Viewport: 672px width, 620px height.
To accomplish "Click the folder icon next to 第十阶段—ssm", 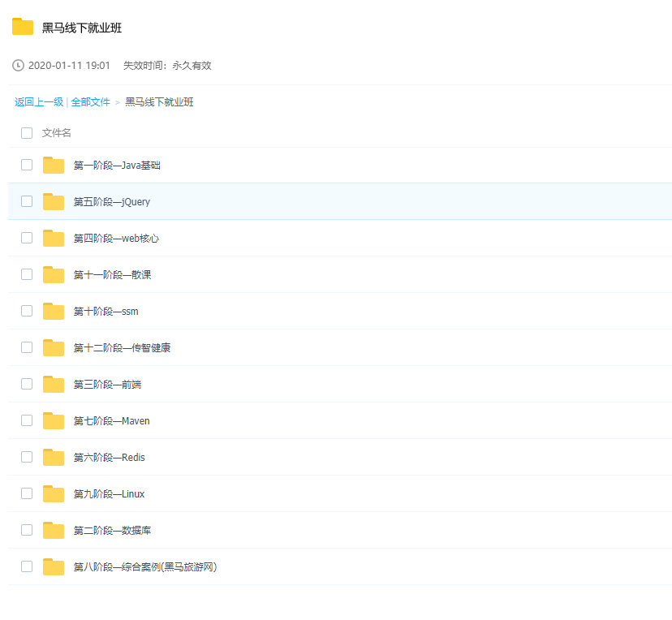I will point(54,312).
